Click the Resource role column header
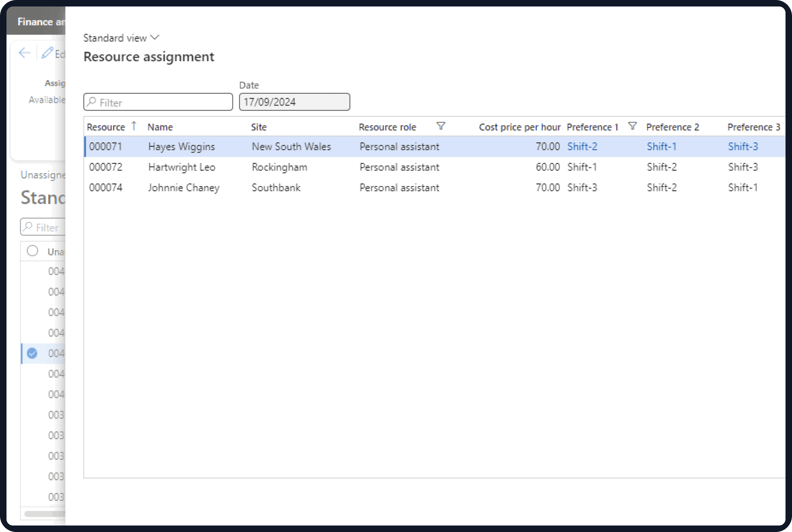The height and width of the screenshot is (532, 792). (387, 127)
